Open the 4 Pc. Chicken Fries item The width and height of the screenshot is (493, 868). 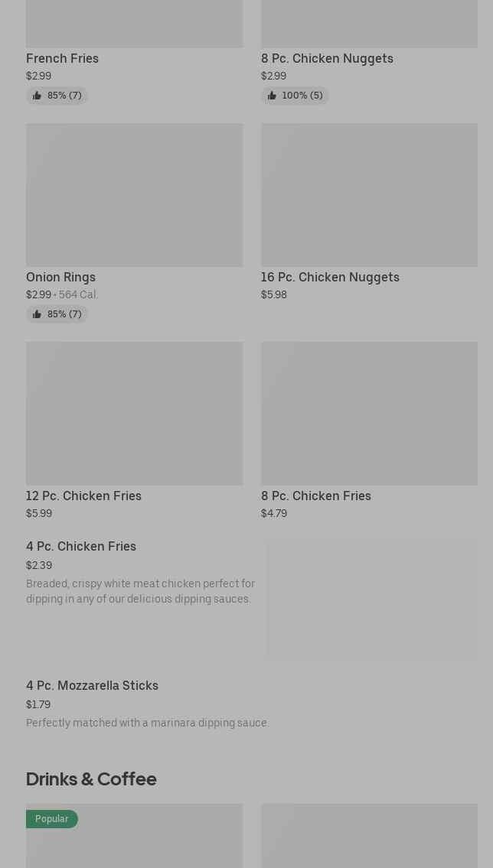[81, 546]
